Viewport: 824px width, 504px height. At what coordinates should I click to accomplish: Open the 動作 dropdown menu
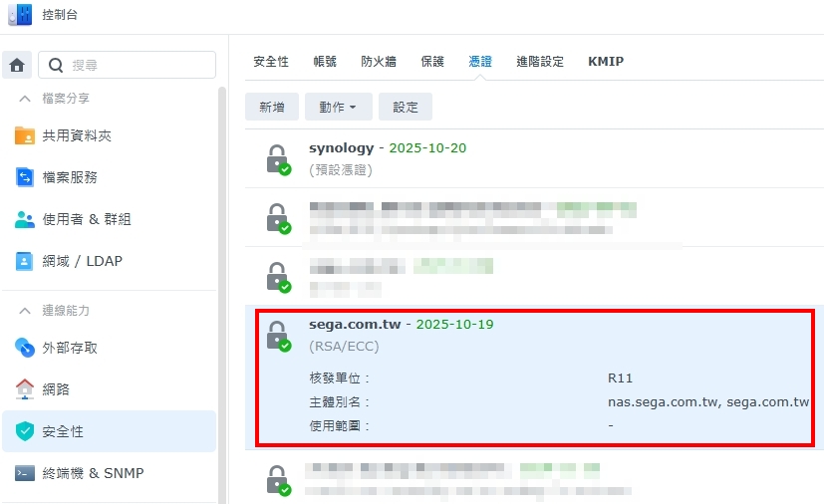pos(339,107)
